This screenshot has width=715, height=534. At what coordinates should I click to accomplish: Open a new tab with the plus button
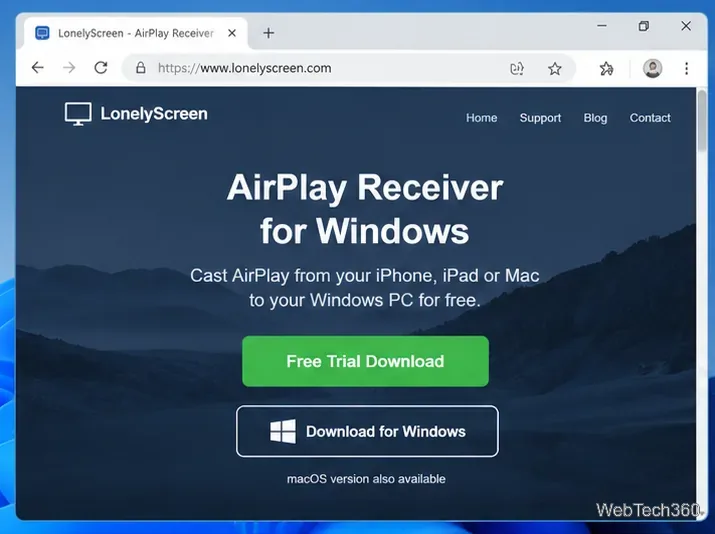(269, 33)
